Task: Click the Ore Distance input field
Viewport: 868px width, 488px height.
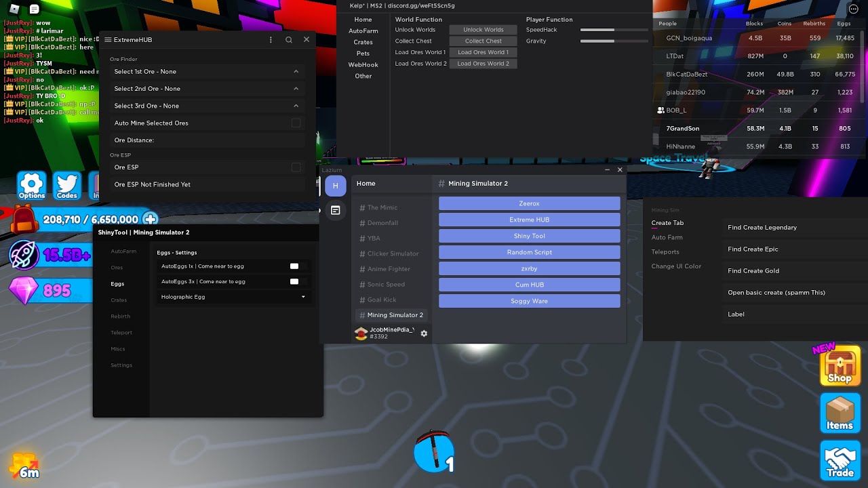Action: 208,140
